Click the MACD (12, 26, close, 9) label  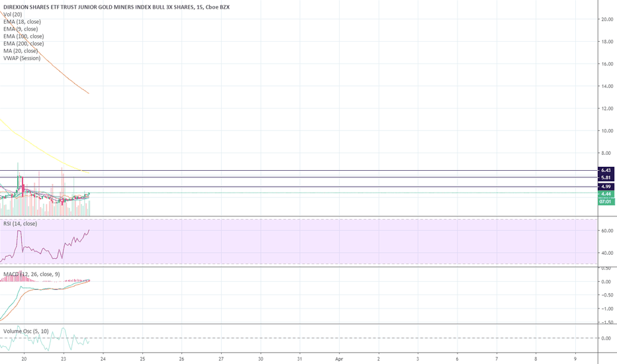(32, 274)
